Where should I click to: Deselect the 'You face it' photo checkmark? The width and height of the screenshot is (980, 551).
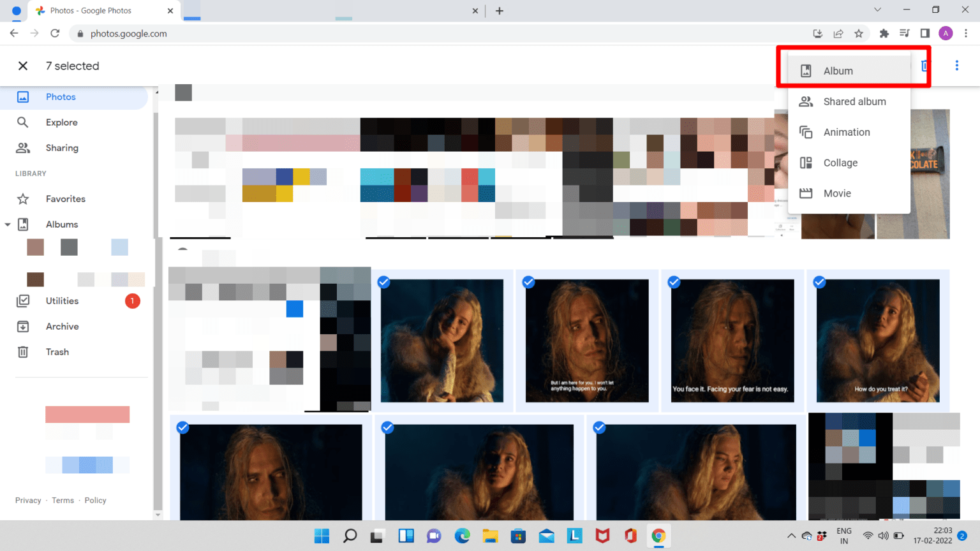(x=674, y=282)
